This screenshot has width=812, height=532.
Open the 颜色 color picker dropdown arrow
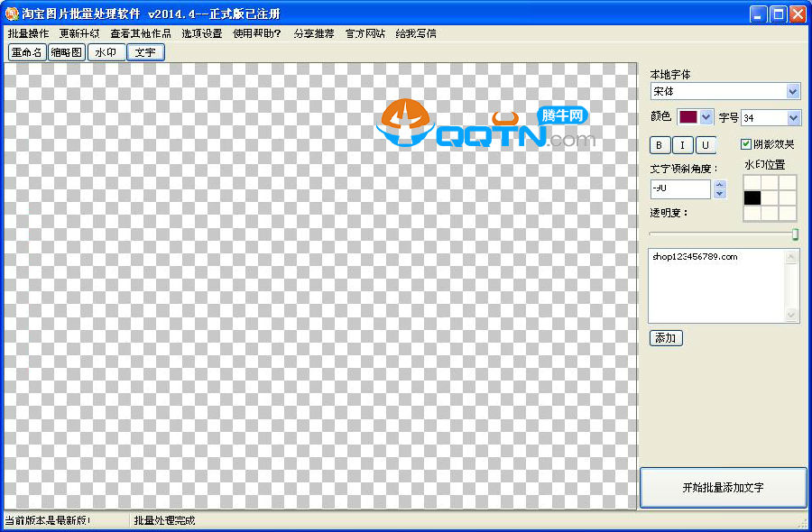706,117
